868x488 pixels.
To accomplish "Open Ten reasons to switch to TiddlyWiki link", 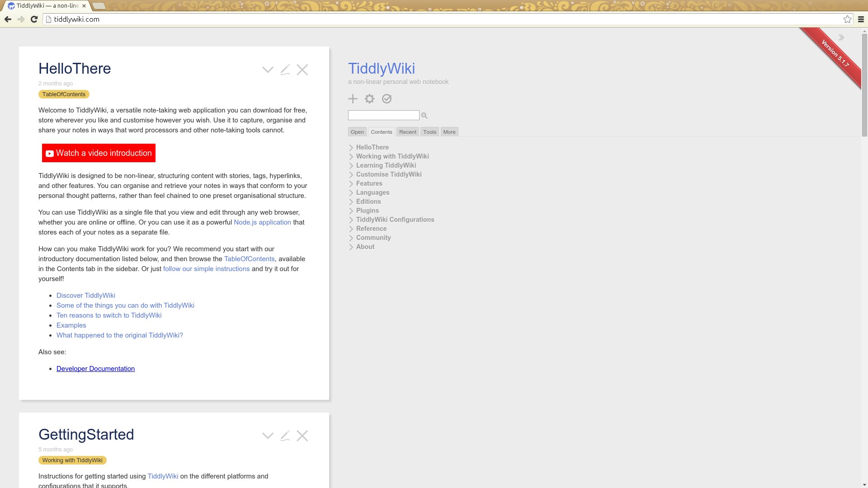I will pos(109,315).
